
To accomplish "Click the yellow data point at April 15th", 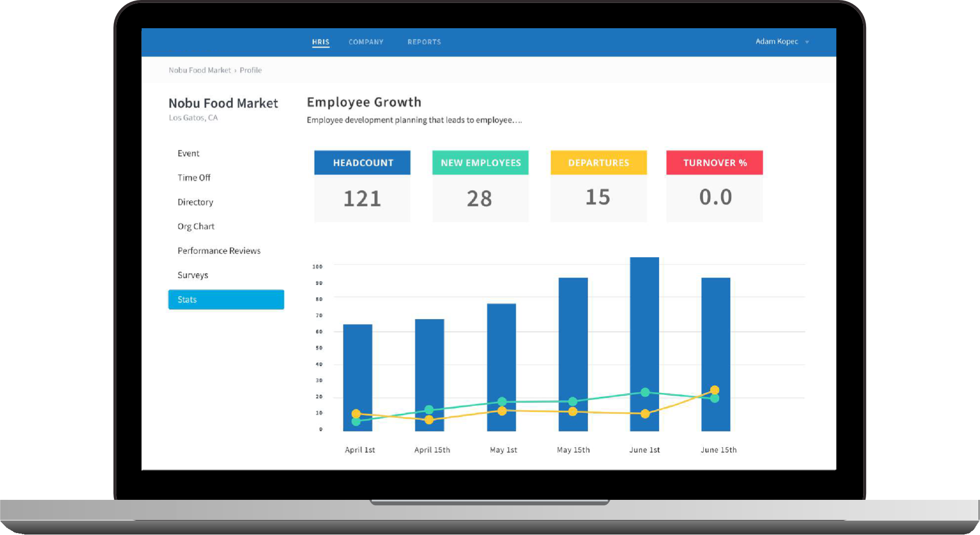I will [x=429, y=420].
